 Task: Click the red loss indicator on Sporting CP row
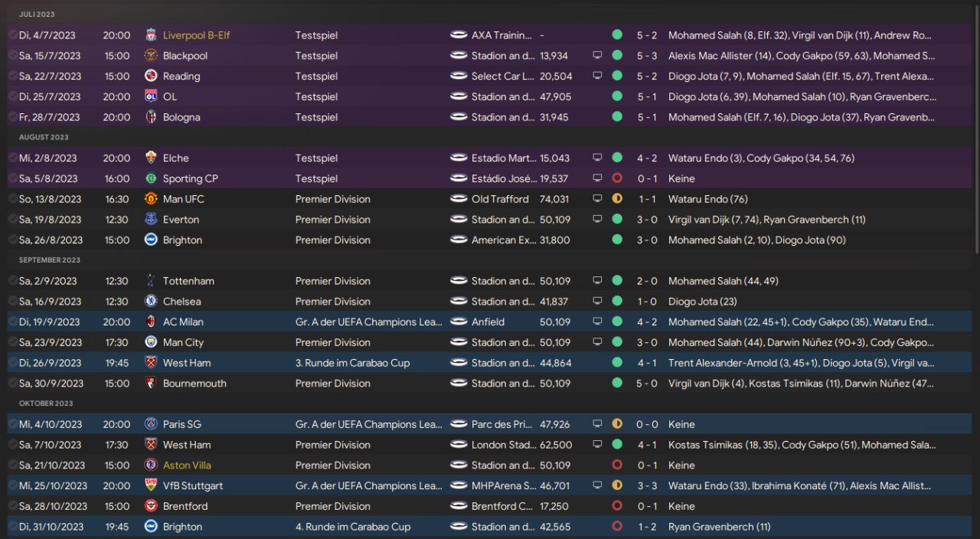tap(617, 178)
